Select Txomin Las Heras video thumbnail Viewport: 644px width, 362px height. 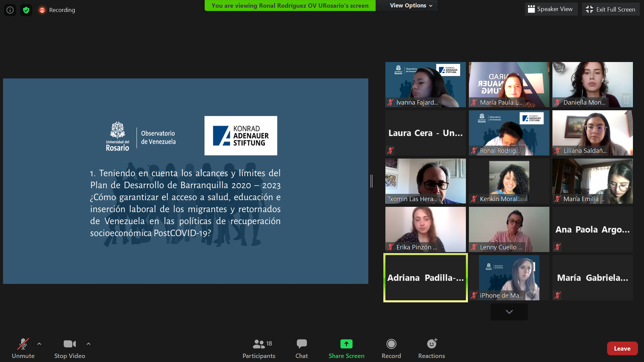click(425, 181)
